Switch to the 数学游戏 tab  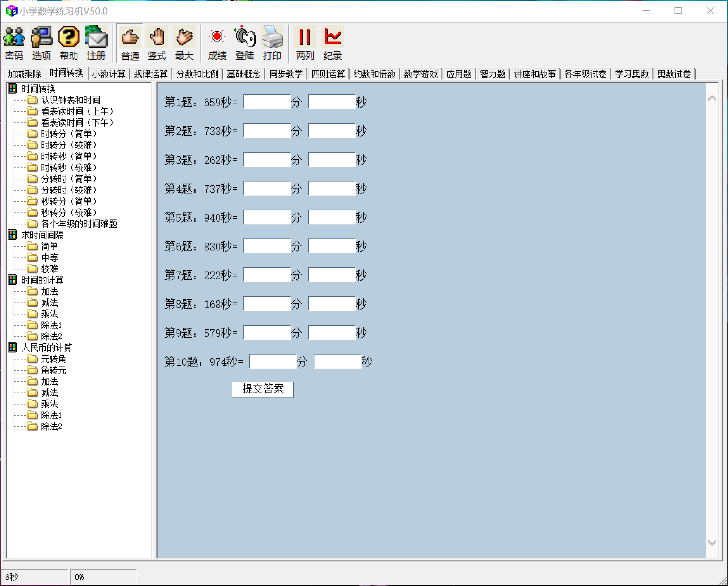click(421, 74)
